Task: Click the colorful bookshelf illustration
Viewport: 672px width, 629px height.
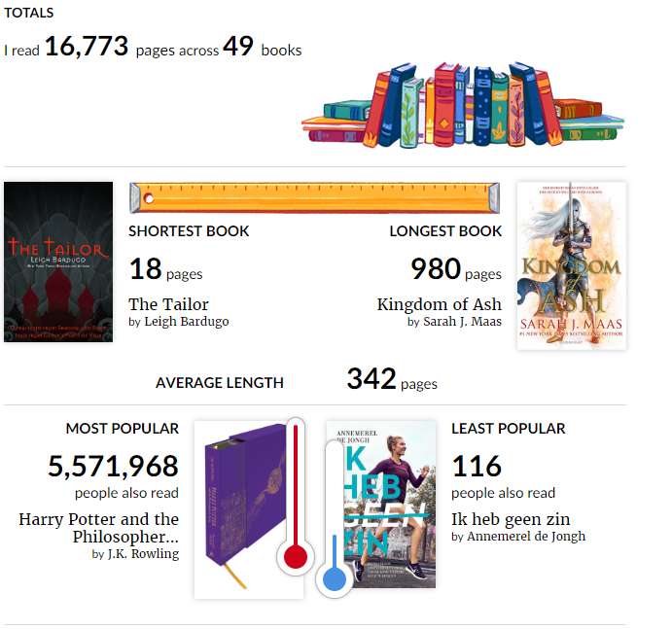Action: click(463, 104)
